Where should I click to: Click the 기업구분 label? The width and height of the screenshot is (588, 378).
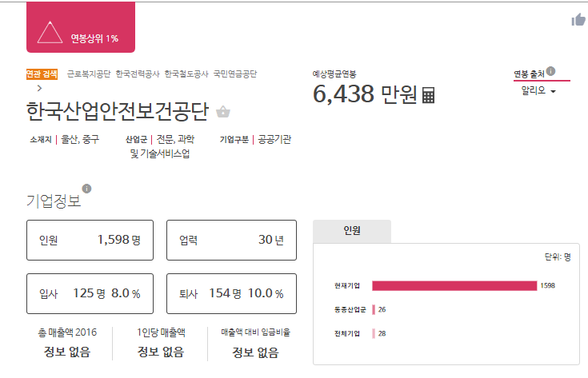[x=234, y=140]
